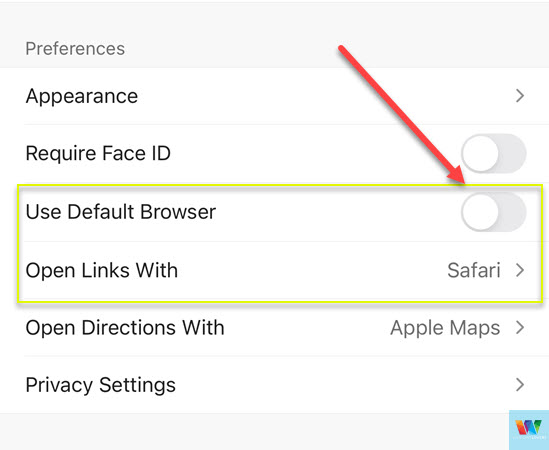Viewport: 549px width, 450px height.
Task: Tap the chevron arrow next to Safari
Action: click(x=520, y=270)
